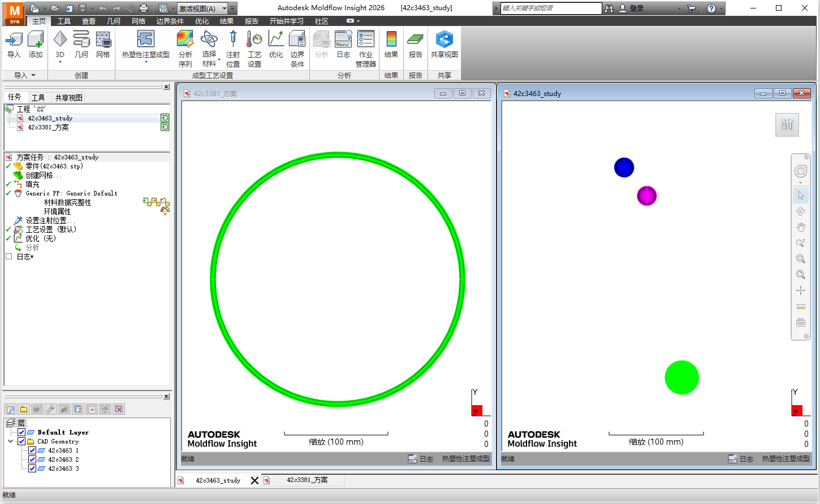Select the 42c3463_study item in project tree
The width and height of the screenshot is (820, 504).
coord(50,118)
